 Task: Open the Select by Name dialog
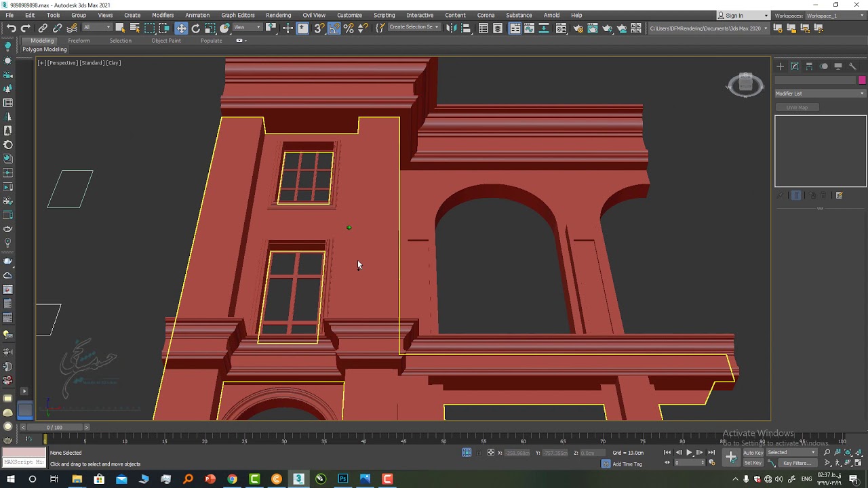tap(135, 28)
